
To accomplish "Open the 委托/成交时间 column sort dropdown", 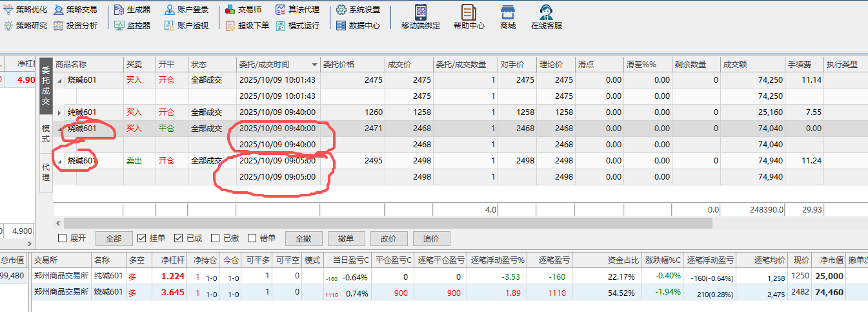I will coord(314,65).
